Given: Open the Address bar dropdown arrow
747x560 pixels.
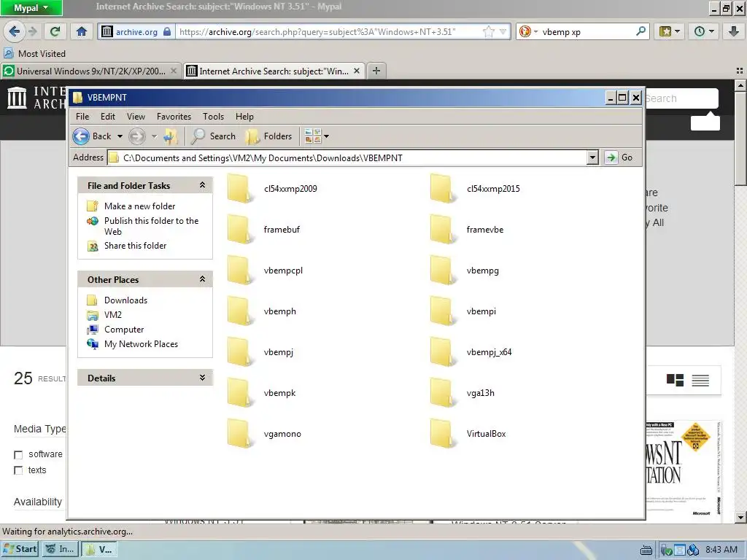Looking at the screenshot, I should click(x=592, y=157).
